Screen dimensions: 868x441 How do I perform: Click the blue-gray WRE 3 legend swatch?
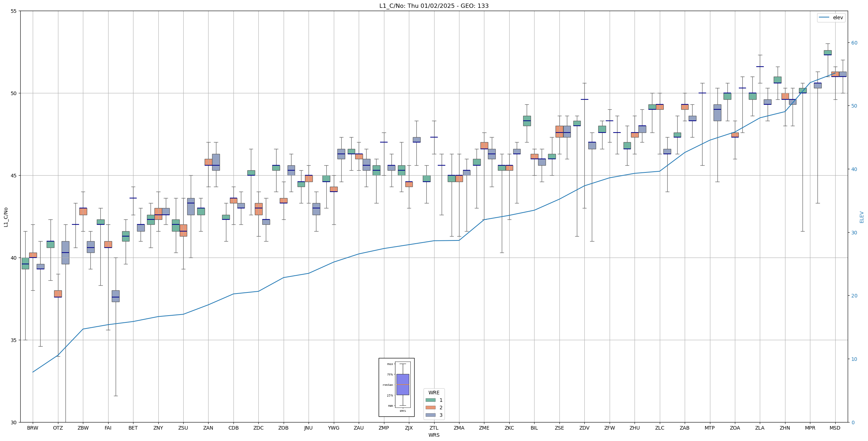pos(430,415)
